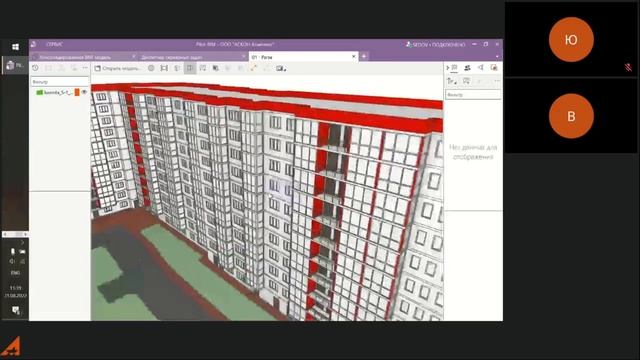This screenshot has width=640, height=360.
Task: Click the Фильтр field in the left panel
Action: 60,82
